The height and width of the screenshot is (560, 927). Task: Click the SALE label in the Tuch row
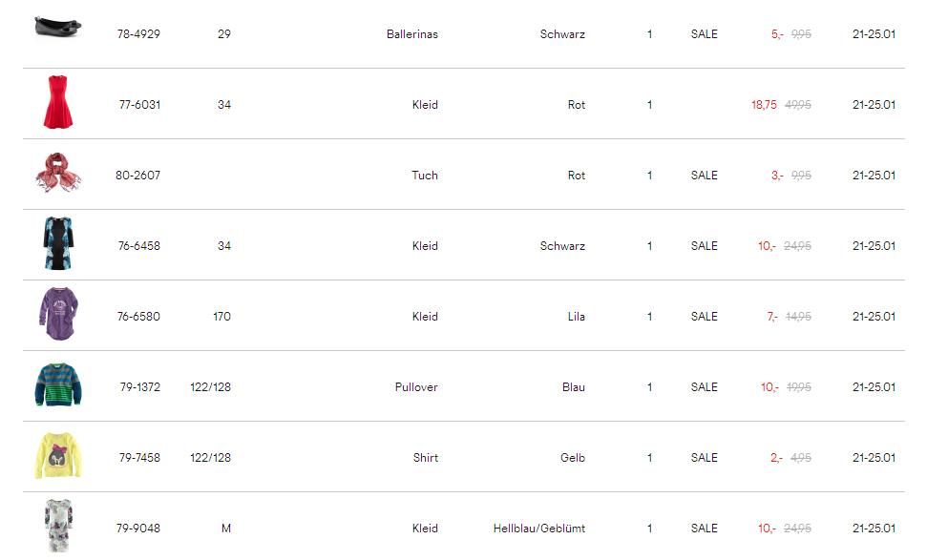(704, 176)
